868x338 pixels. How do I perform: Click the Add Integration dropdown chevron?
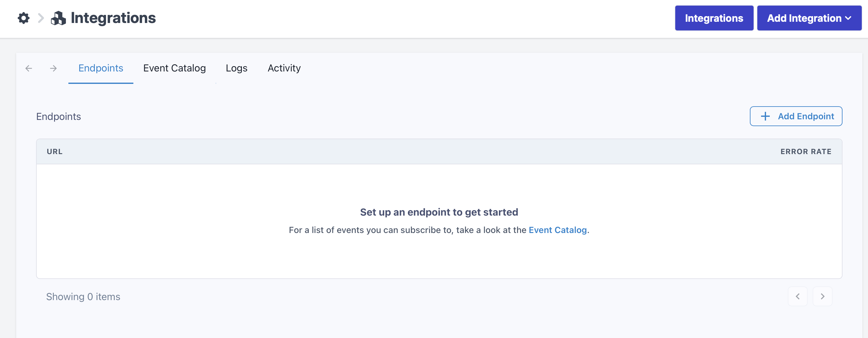848,19
